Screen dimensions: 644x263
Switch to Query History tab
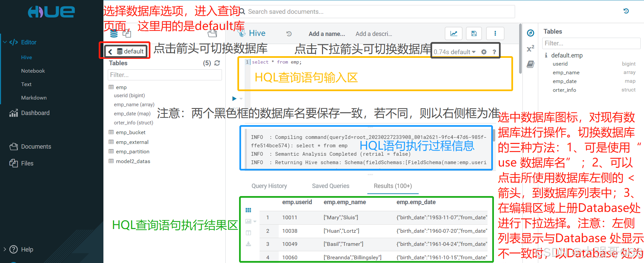coord(269,186)
